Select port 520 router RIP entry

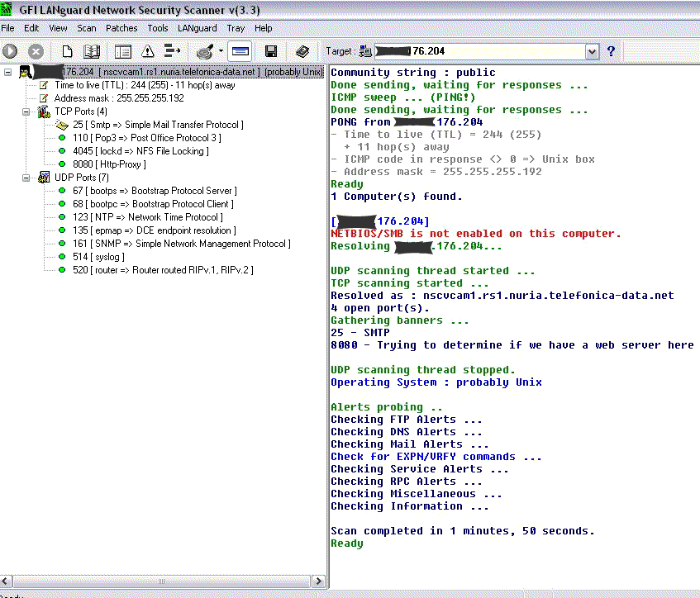pyautogui.click(x=163, y=270)
